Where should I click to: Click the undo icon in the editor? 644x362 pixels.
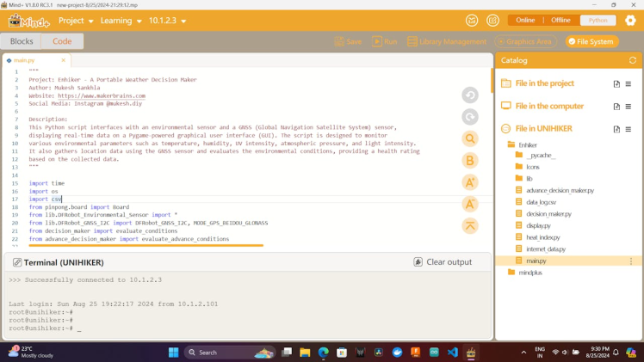point(470,95)
